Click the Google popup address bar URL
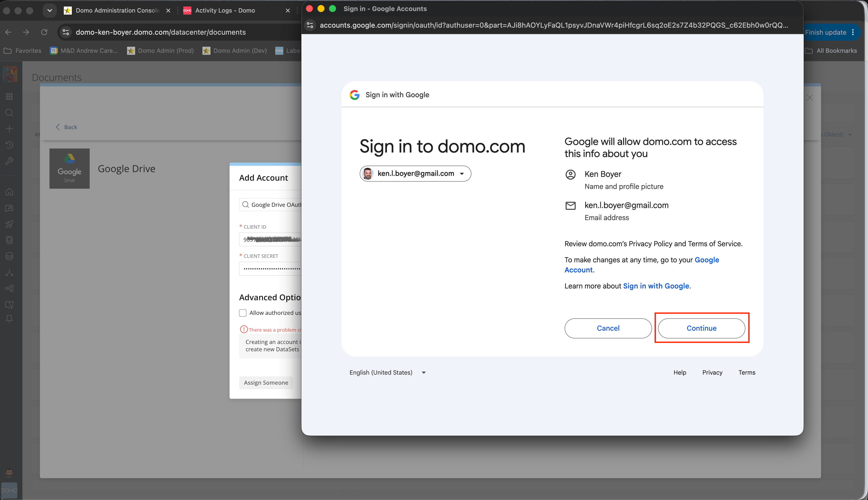 tap(554, 25)
